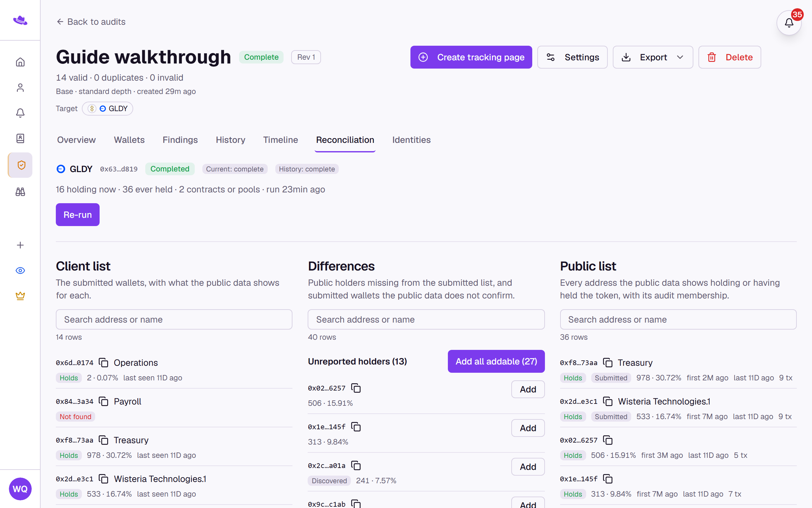Copy Wisteria Technologies.1 address in Public list

pos(608,402)
